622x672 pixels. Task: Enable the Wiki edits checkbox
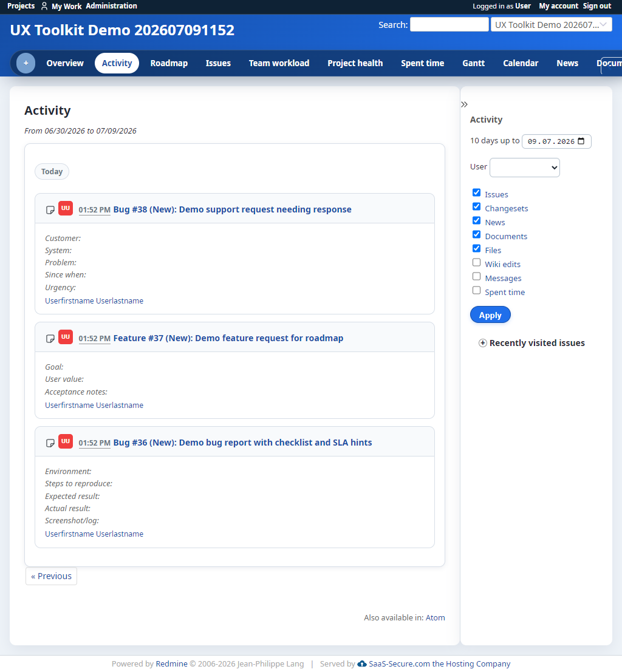coord(477,262)
